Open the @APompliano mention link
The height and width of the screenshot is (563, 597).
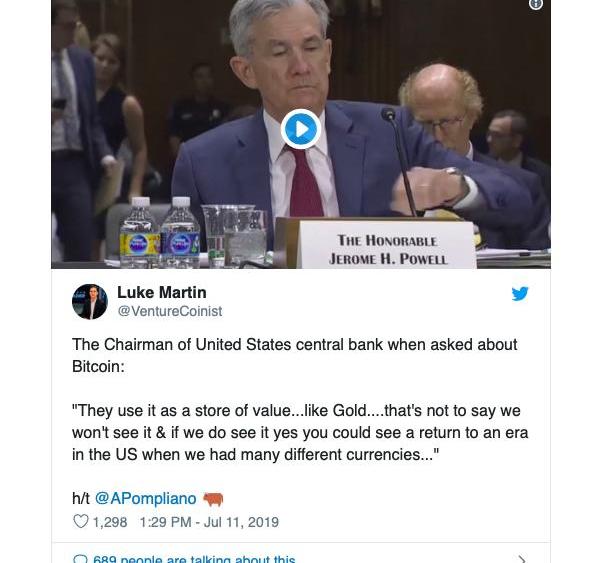click(145, 498)
